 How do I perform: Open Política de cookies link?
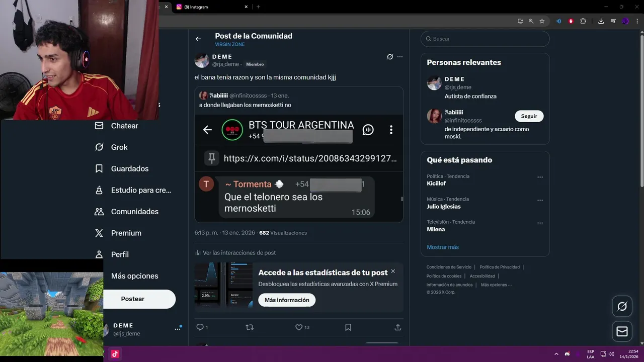[444, 276]
